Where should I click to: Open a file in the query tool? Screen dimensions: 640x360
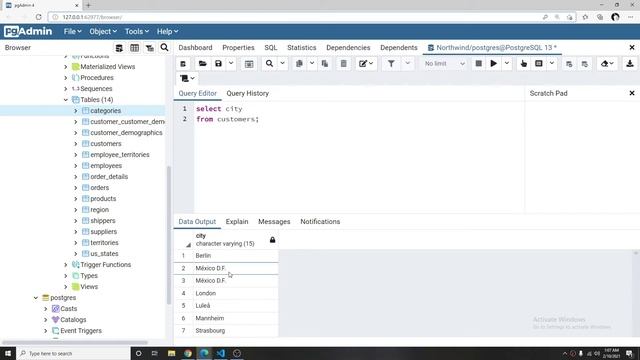tap(202, 64)
